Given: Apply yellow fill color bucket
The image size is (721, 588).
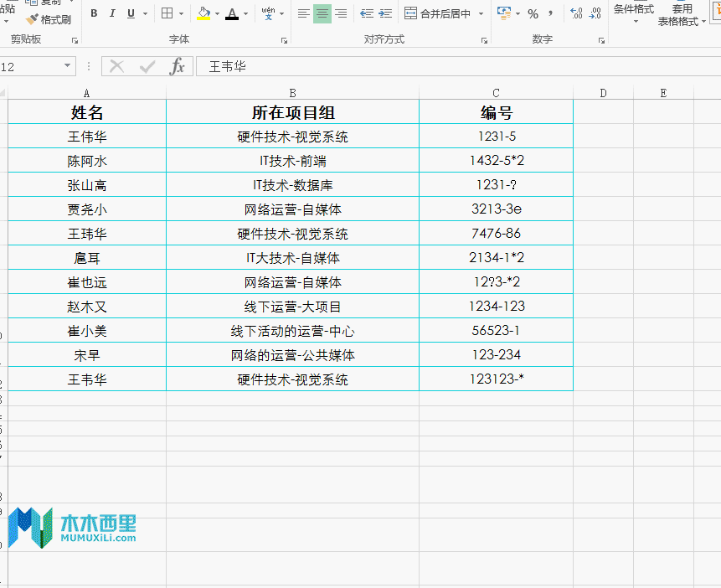Looking at the screenshot, I should (x=203, y=13).
